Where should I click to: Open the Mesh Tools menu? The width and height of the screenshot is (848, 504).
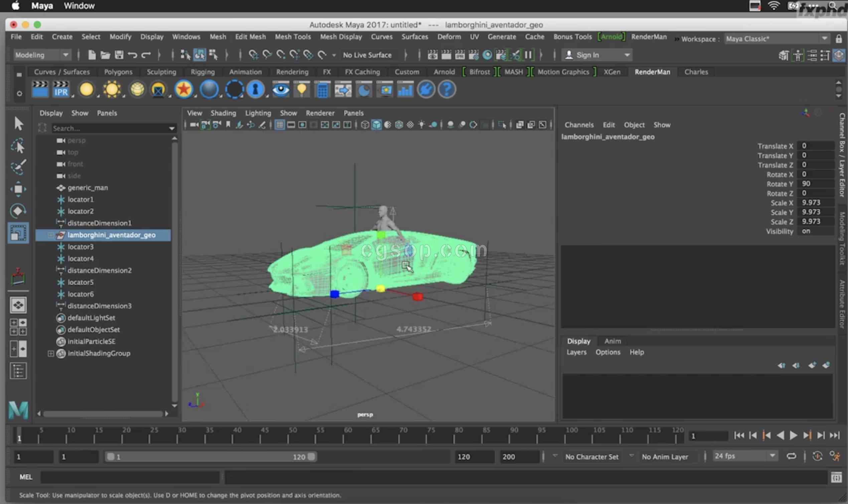click(x=292, y=37)
